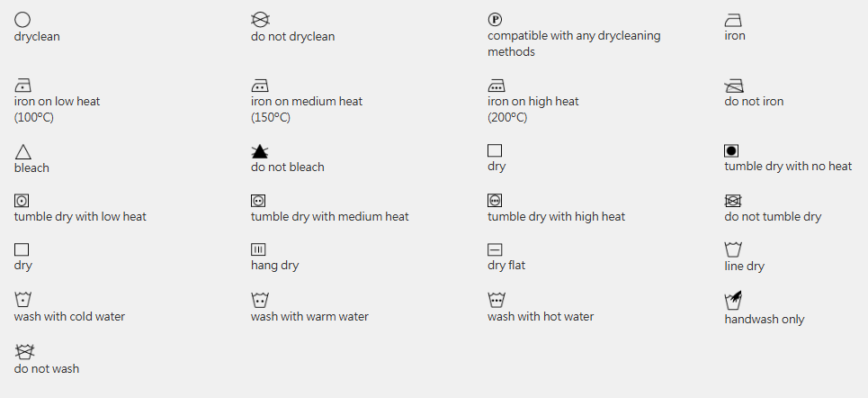The height and width of the screenshot is (398, 868).
Task: Click the "tumble dry with high heat" label
Action: tap(556, 216)
